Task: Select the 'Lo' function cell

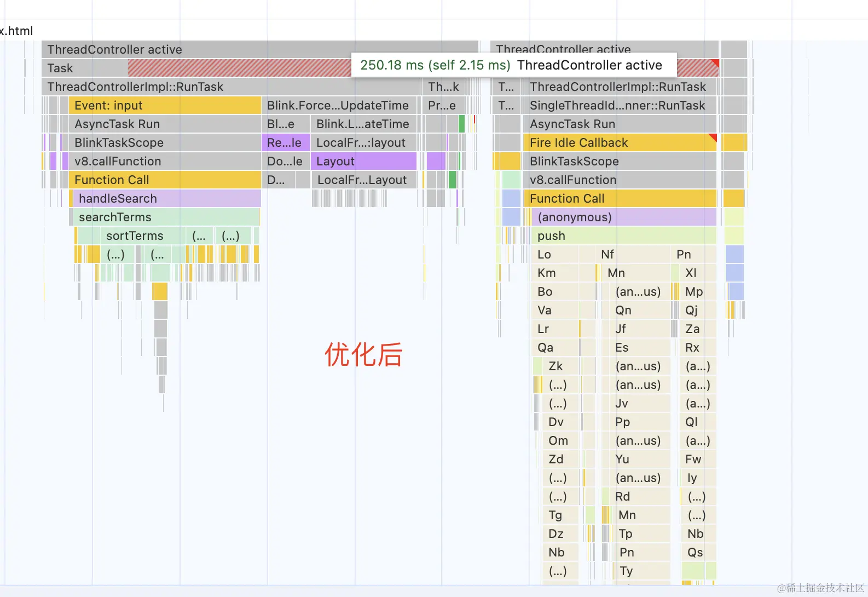Action: click(x=555, y=254)
